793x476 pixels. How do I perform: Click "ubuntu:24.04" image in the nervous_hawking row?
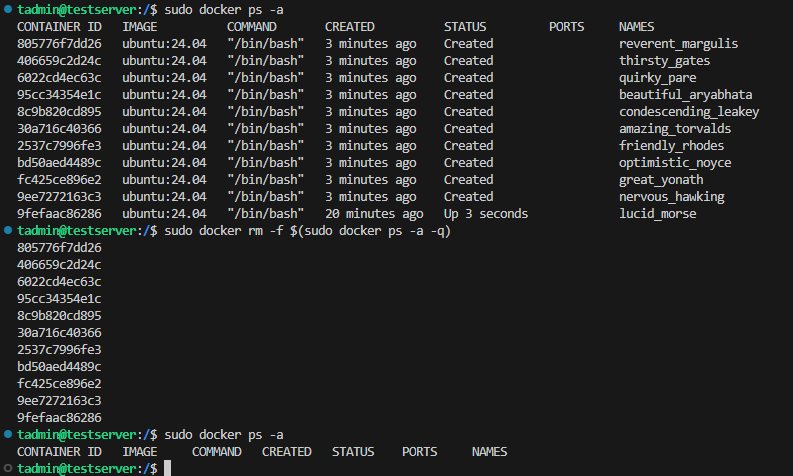point(164,197)
